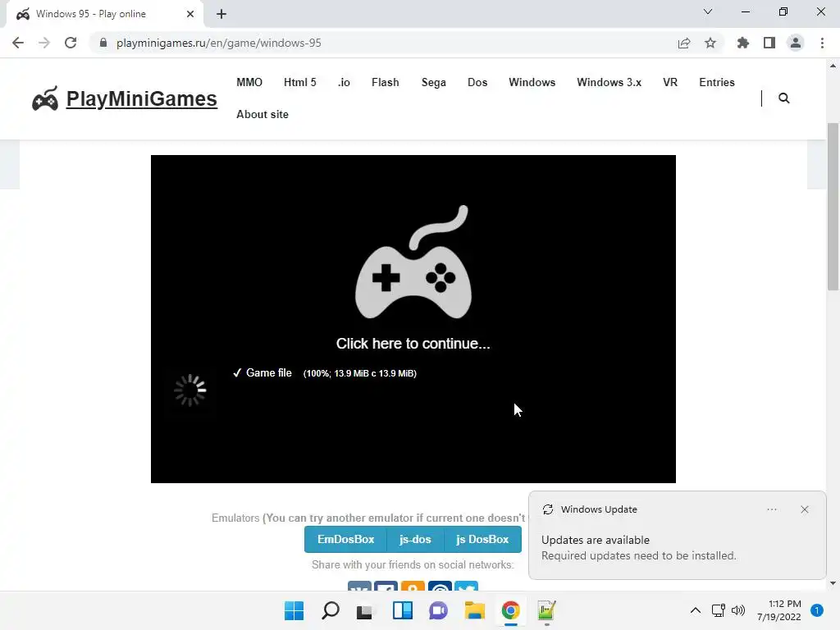Click the large gamepad image in the player
This screenshot has height=630, width=840.
click(x=413, y=262)
